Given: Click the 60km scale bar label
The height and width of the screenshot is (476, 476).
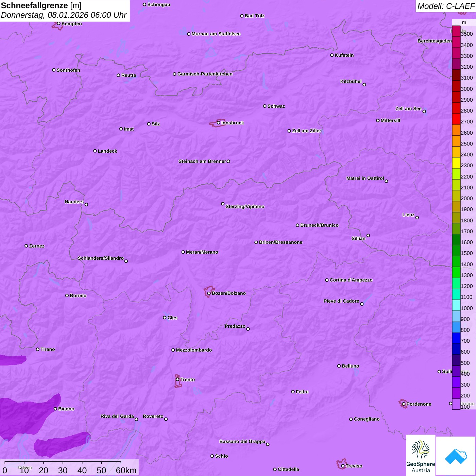Looking at the screenshot, I should [x=126, y=471].
